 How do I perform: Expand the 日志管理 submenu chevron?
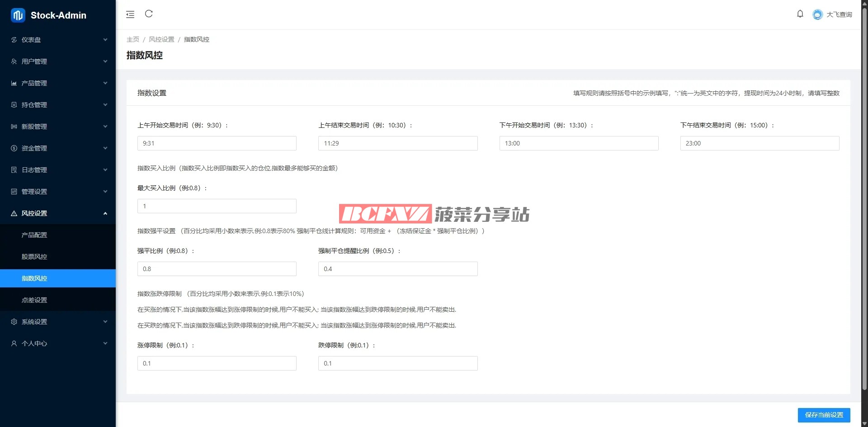click(105, 170)
